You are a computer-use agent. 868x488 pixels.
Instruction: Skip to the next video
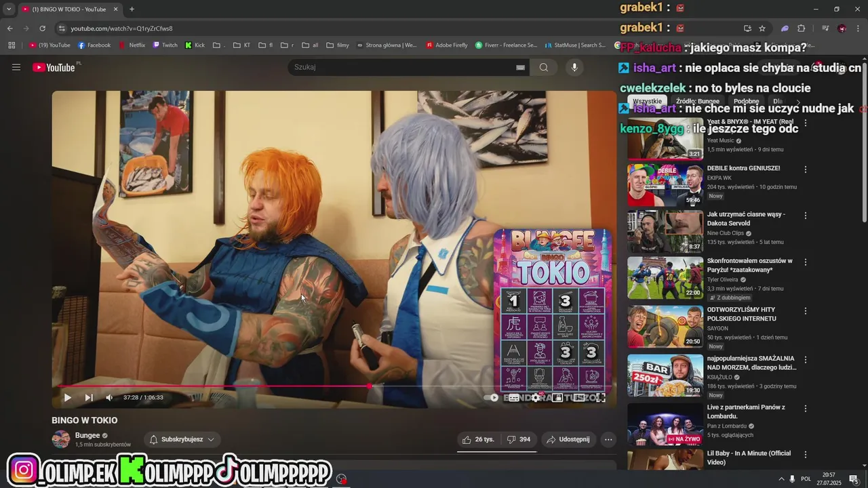click(89, 398)
